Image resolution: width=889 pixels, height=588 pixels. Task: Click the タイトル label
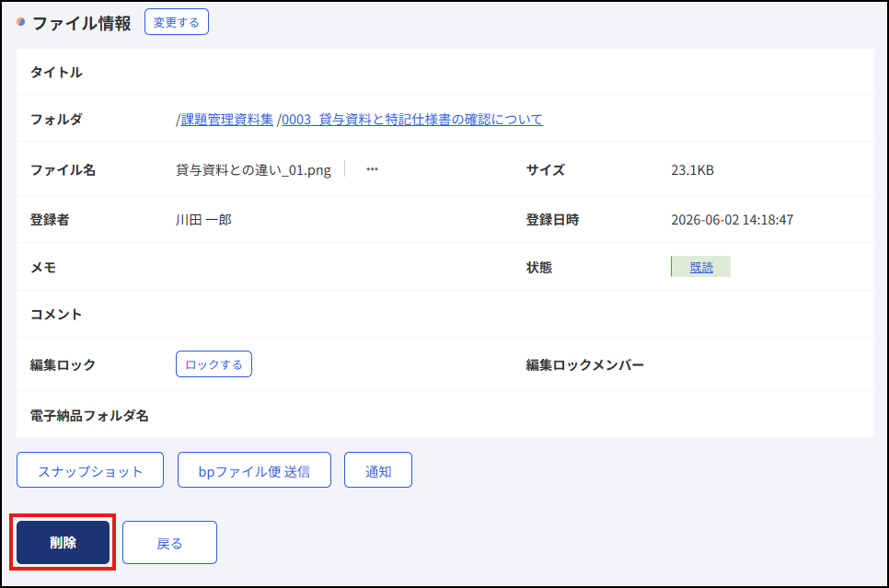pyautogui.click(x=56, y=73)
